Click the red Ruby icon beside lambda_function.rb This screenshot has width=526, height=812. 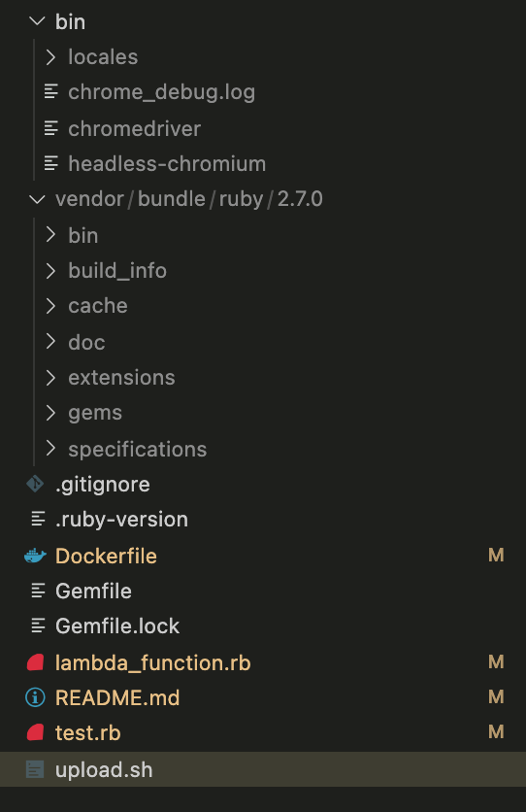point(35,662)
